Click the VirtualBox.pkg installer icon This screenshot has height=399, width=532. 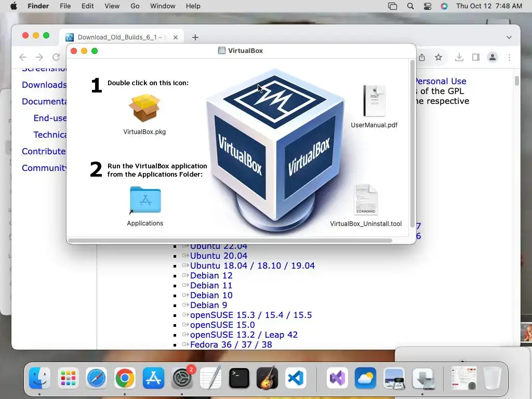tap(144, 108)
